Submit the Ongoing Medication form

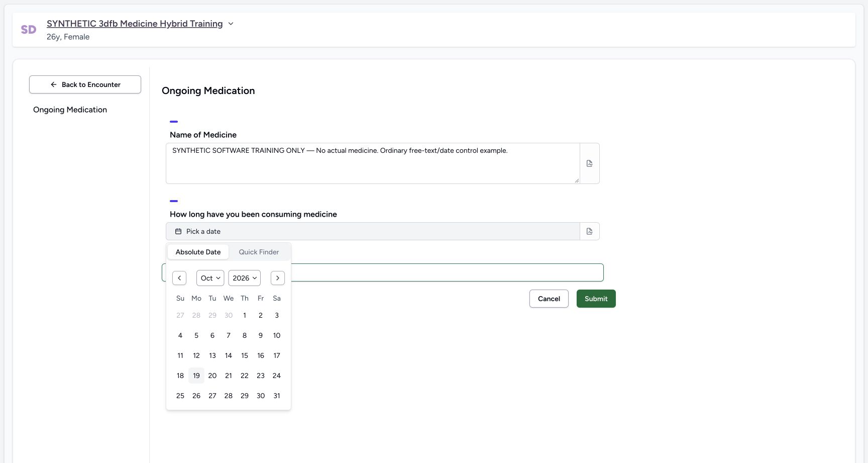coord(596,299)
